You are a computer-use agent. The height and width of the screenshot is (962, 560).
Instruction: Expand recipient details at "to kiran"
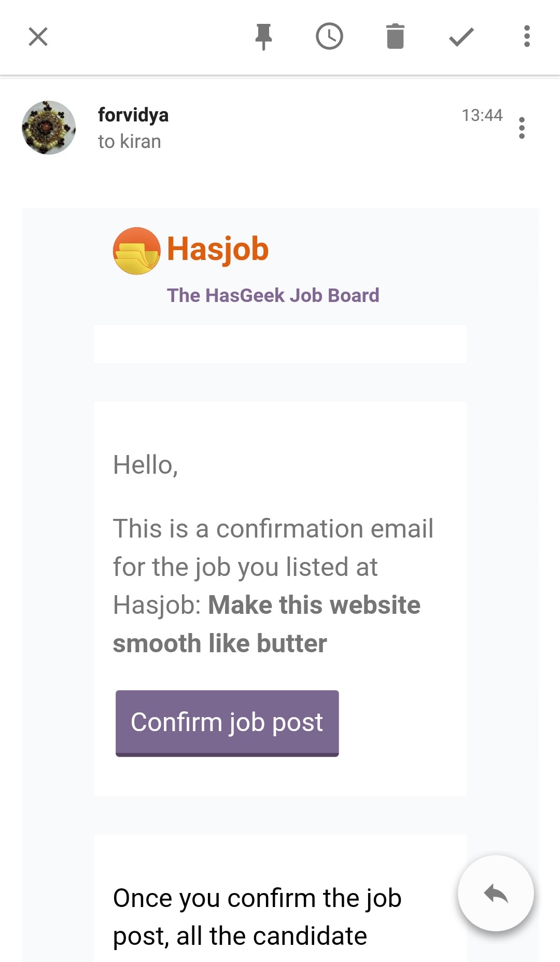click(x=130, y=141)
